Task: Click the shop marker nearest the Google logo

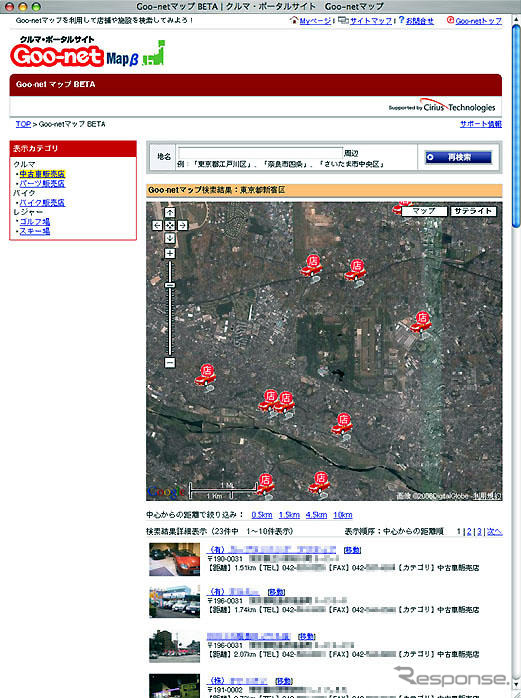Action: [265, 485]
